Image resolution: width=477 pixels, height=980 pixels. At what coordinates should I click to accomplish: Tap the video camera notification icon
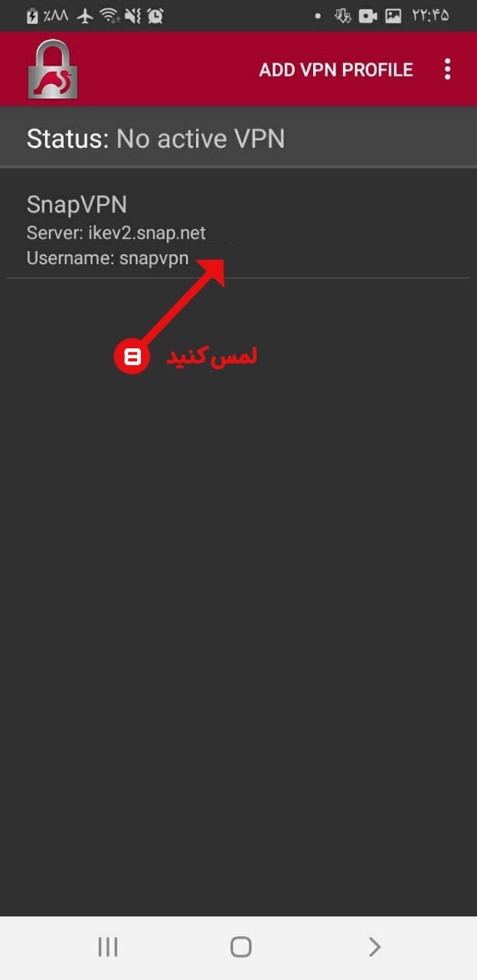tap(368, 15)
